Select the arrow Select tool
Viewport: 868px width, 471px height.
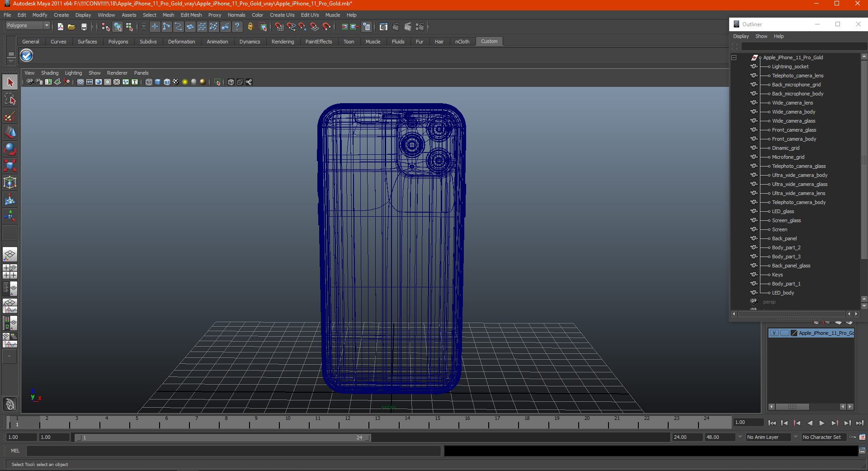(x=10, y=82)
